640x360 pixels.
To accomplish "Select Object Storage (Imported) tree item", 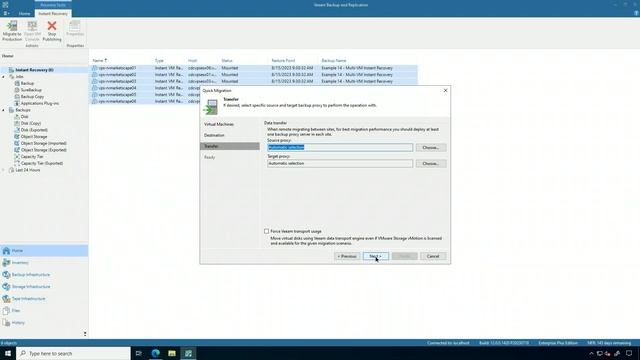I will [43, 143].
